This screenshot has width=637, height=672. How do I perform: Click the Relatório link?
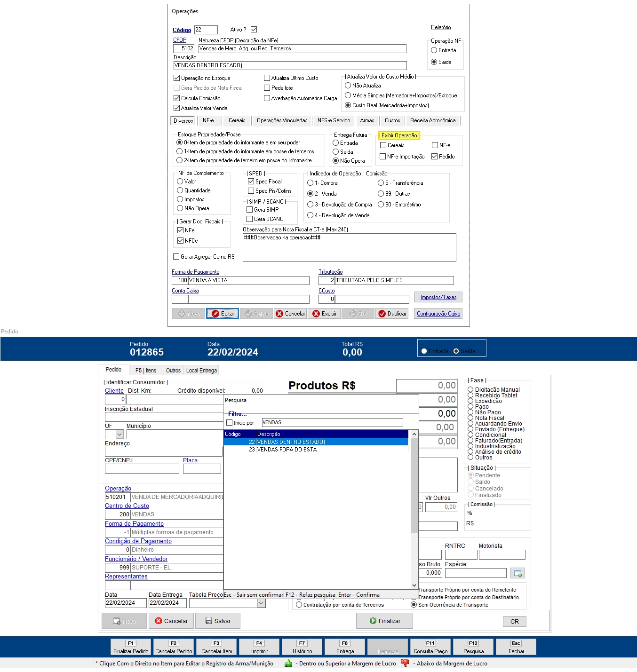coord(441,27)
